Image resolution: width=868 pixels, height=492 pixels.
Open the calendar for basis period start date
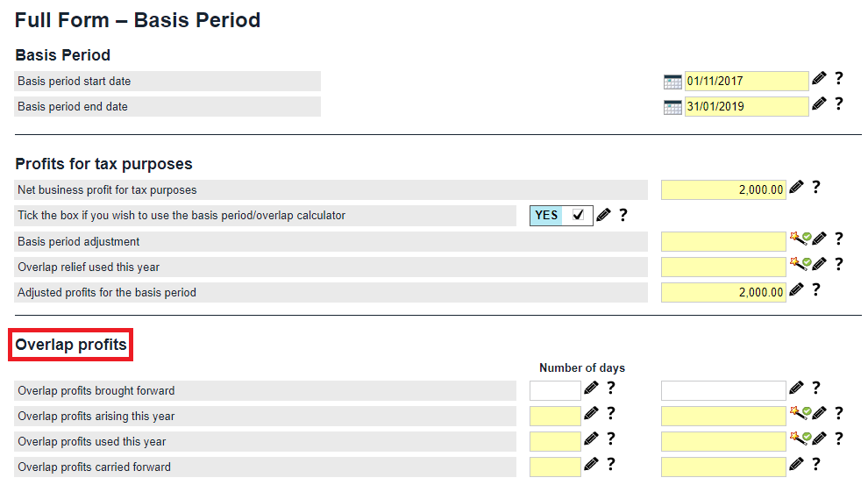pos(672,82)
